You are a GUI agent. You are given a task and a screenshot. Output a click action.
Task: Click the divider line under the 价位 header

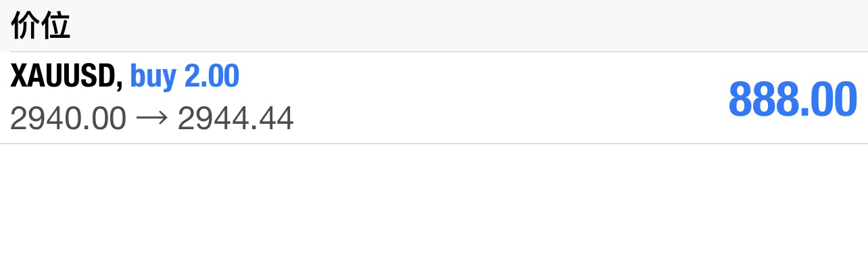pyautogui.click(x=433, y=51)
